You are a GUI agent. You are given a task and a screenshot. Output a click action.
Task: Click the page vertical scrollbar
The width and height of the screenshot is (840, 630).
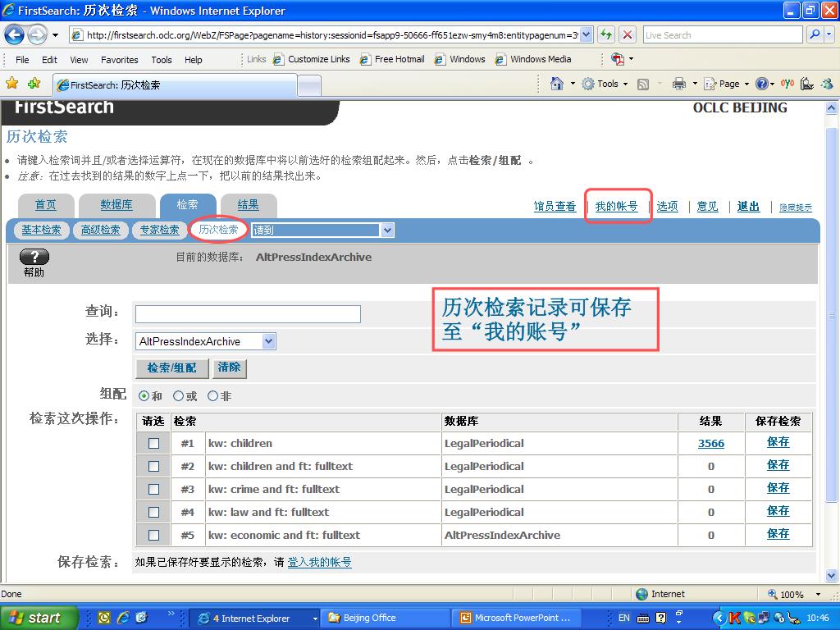831,316
